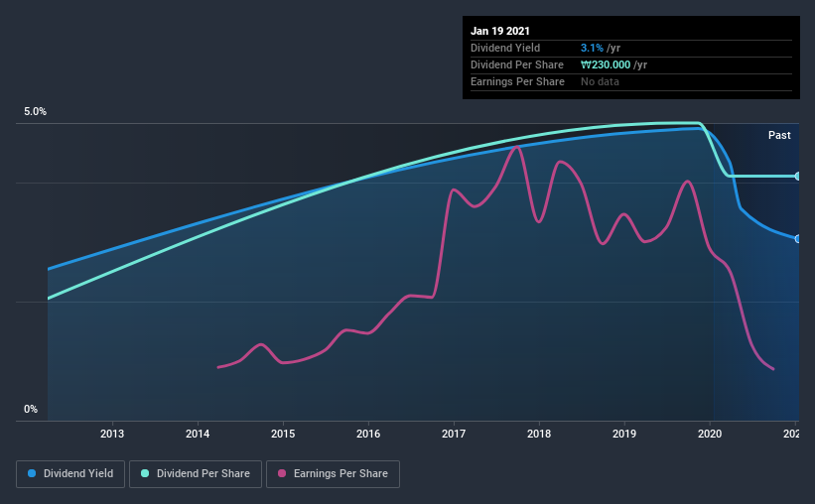Click the pink Earnings Per Share legend dot
The image size is (815, 504).
coord(282,473)
